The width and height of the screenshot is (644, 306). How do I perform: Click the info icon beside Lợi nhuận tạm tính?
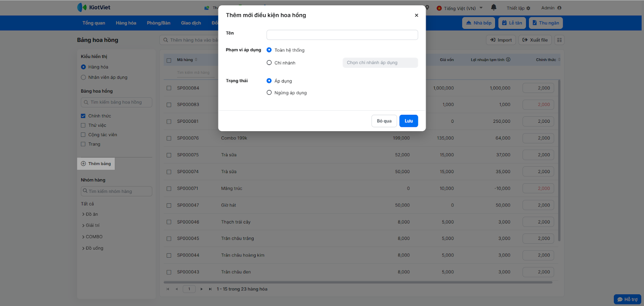[x=508, y=60]
